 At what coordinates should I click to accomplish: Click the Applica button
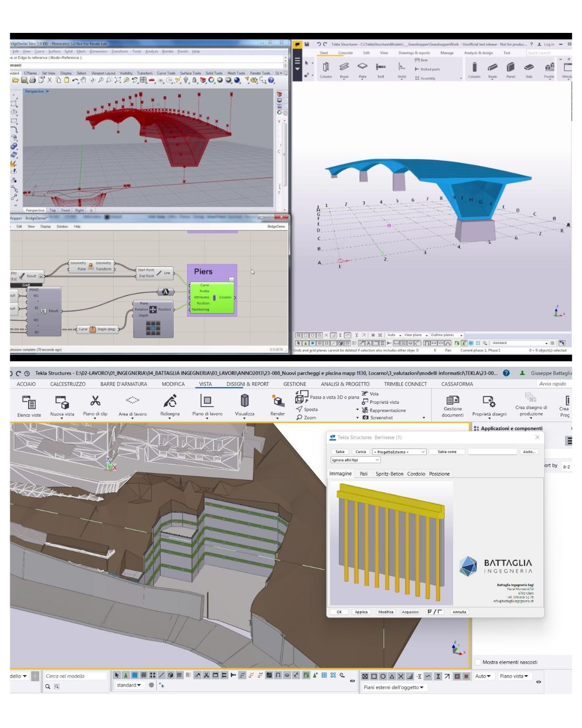[361, 612]
